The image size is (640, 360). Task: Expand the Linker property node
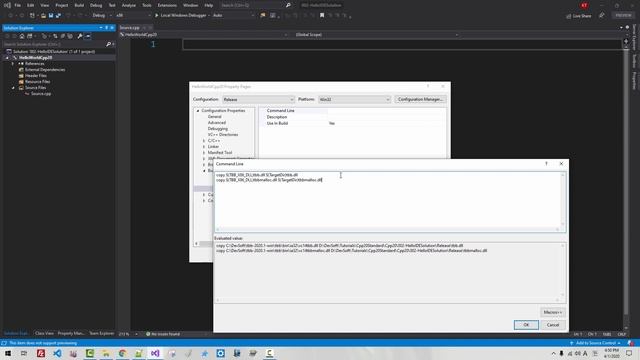(x=204, y=147)
